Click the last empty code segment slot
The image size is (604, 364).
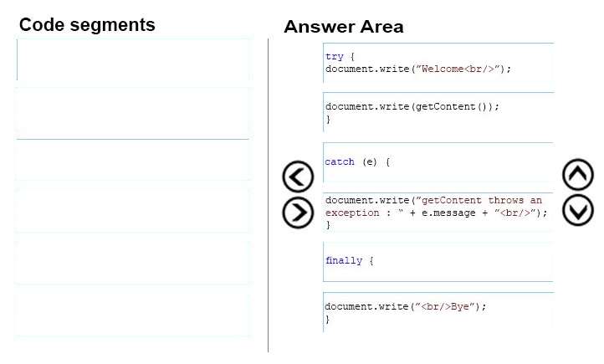(x=133, y=315)
